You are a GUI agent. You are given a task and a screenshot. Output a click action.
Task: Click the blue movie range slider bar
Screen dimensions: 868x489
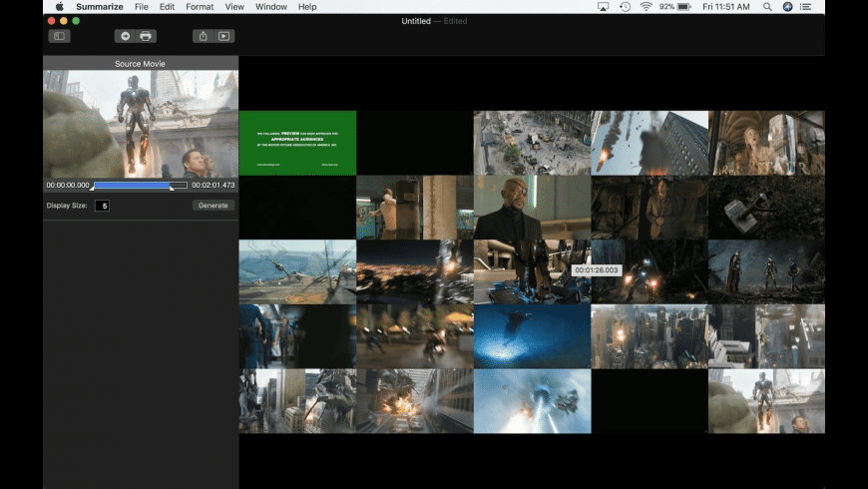click(x=133, y=185)
